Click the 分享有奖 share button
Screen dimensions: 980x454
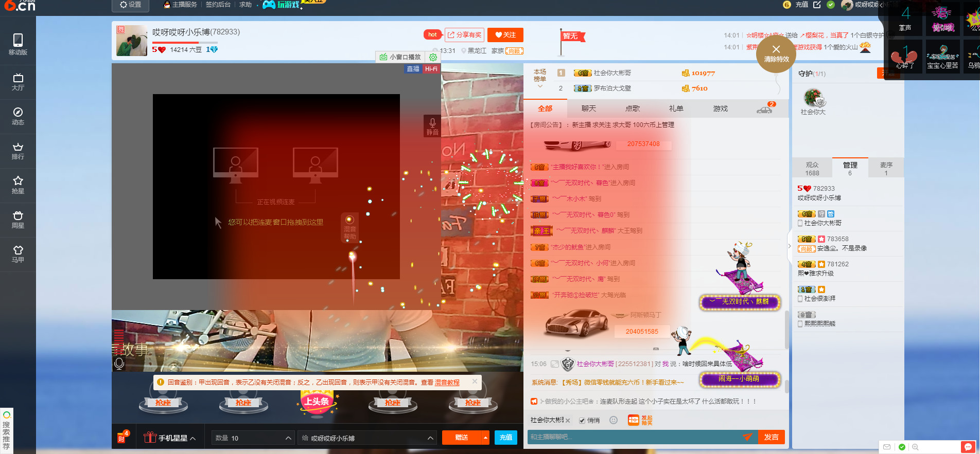pyautogui.click(x=464, y=35)
